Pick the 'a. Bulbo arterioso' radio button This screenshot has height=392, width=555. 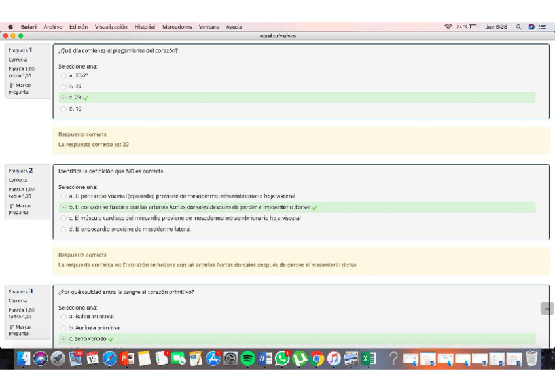63,317
